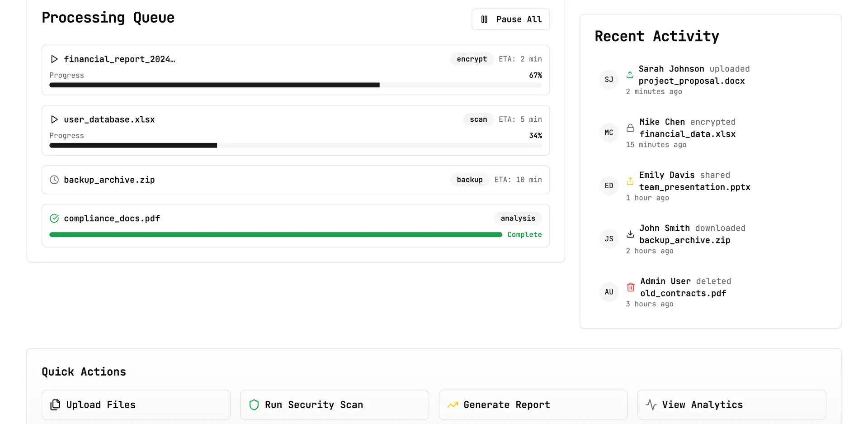868x424 pixels.
Task: Click the download icon by John Smith
Action: pos(630,234)
